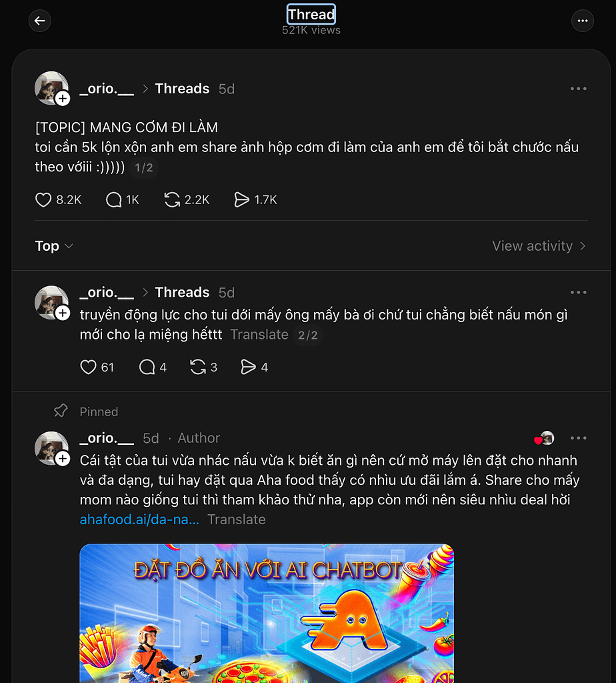Expand the Top sort dropdown
The image size is (616, 683).
(x=54, y=246)
